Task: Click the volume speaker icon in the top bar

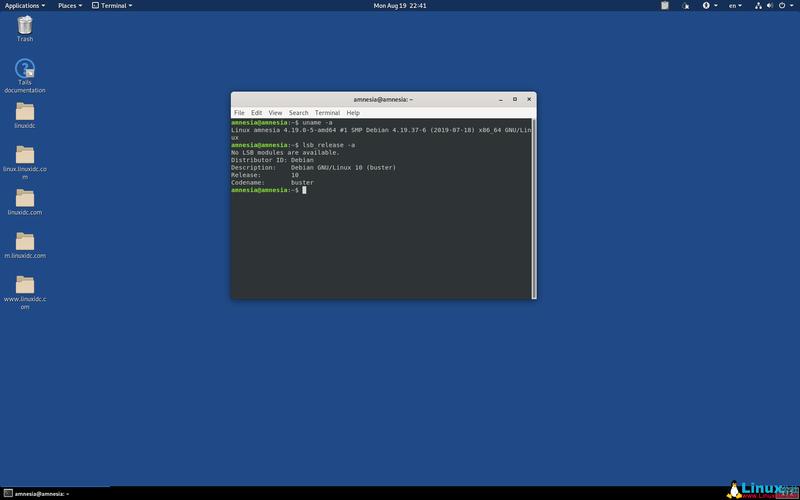Action: (x=769, y=6)
